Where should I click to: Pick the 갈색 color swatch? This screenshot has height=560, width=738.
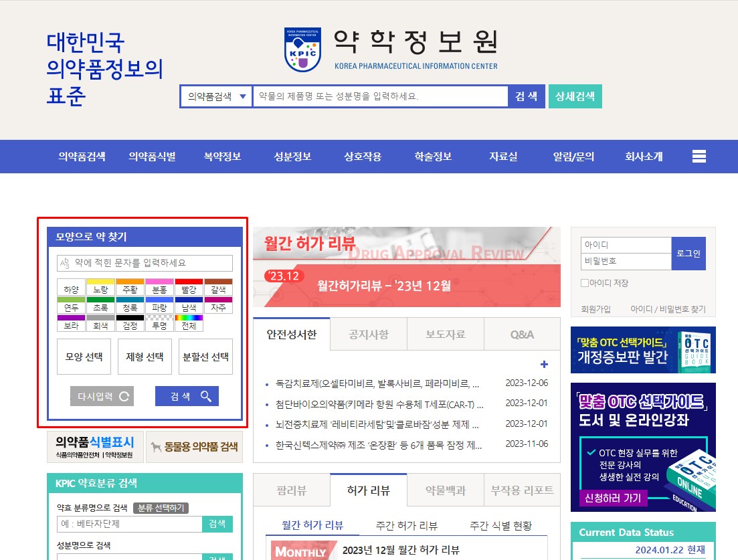click(x=218, y=287)
